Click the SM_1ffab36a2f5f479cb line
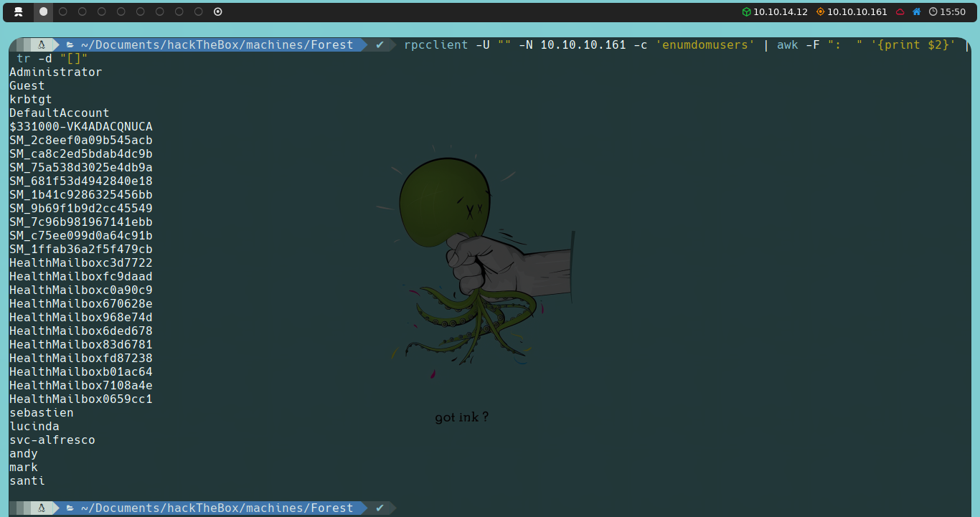The image size is (980, 517). (x=81, y=249)
